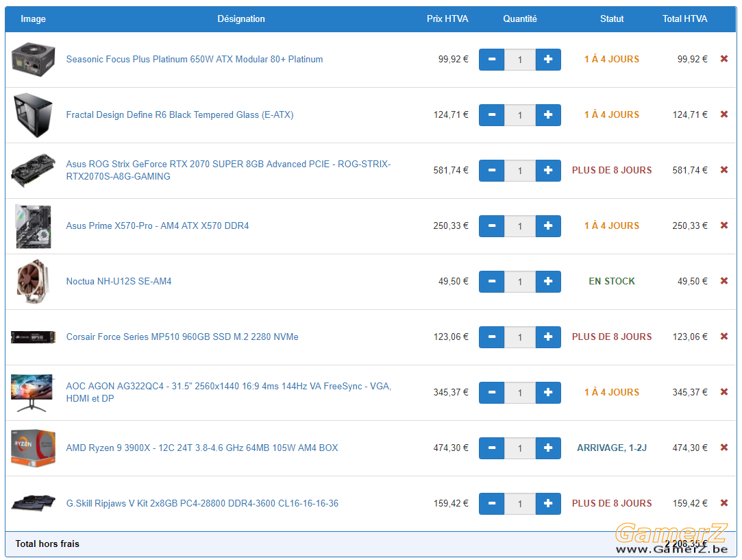This screenshot has height=560, width=742.
Task: Remove G.Skill Ripjaws V from cart
Action: 724,502
